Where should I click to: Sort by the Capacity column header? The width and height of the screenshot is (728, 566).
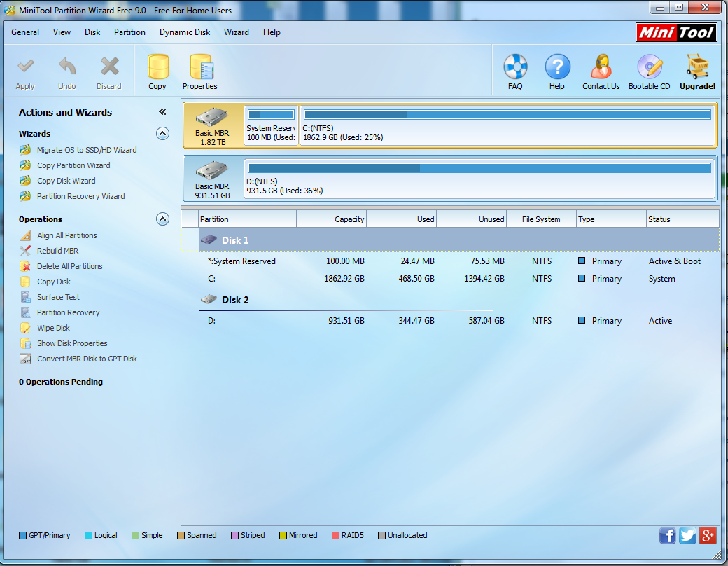[332, 219]
